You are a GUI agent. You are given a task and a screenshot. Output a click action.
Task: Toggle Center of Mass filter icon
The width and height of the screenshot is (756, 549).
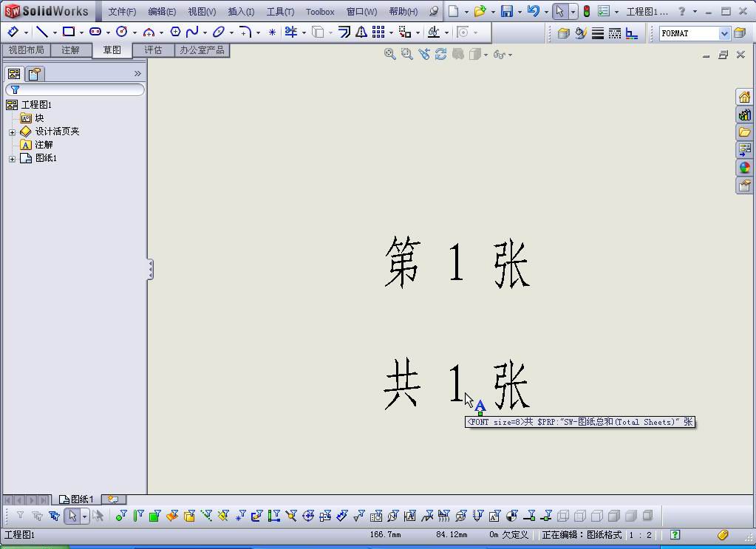pyautogui.click(x=512, y=516)
